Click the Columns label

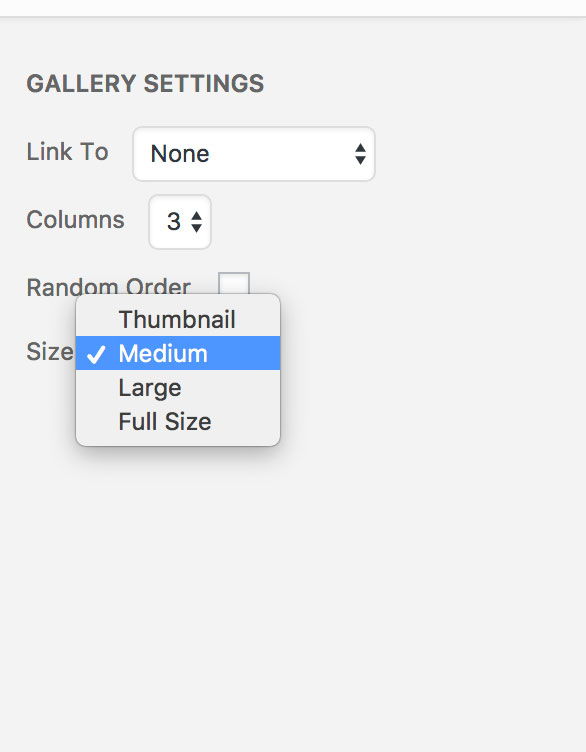(x=75, y=220)
